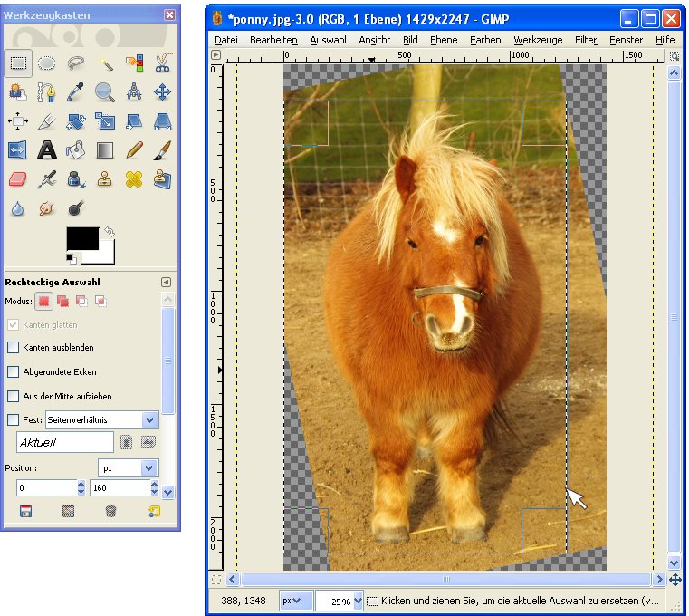Check the Abgerundete Ecken option

click(14, 372)
